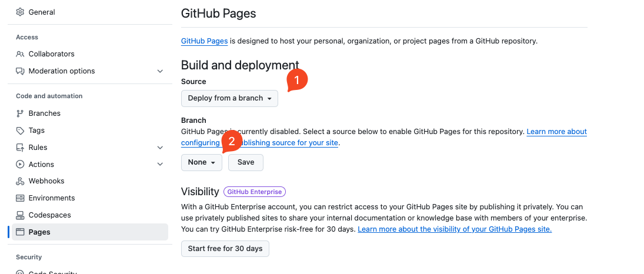Open the Deploy from a branch dropdown

[x=229, y=98]
